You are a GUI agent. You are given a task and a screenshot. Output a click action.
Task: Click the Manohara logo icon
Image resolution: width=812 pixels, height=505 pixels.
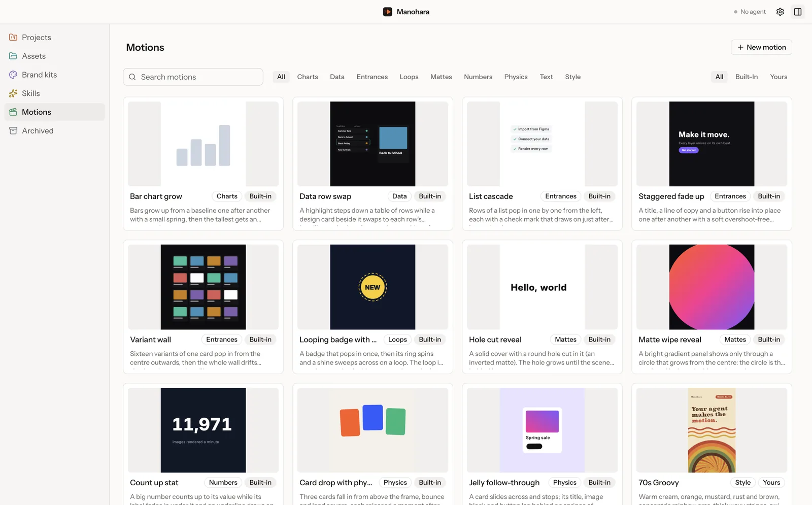[388, 12]
